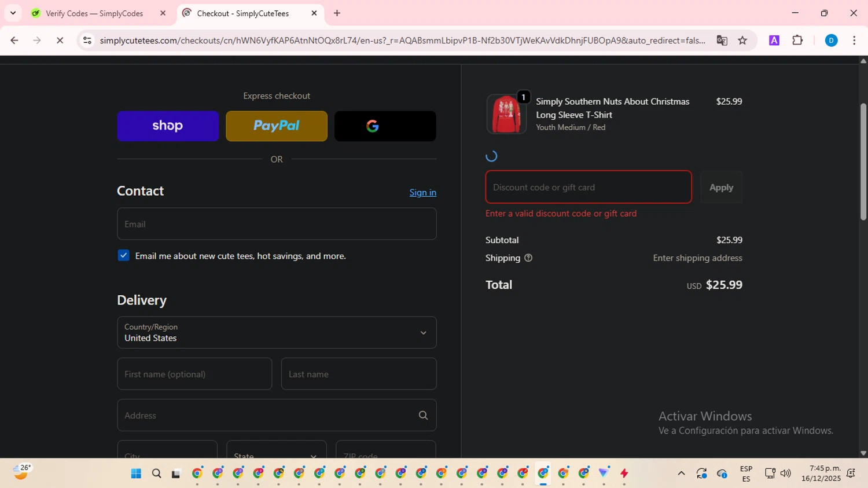Open Chrome's three-dot menu

pos(854,41)
